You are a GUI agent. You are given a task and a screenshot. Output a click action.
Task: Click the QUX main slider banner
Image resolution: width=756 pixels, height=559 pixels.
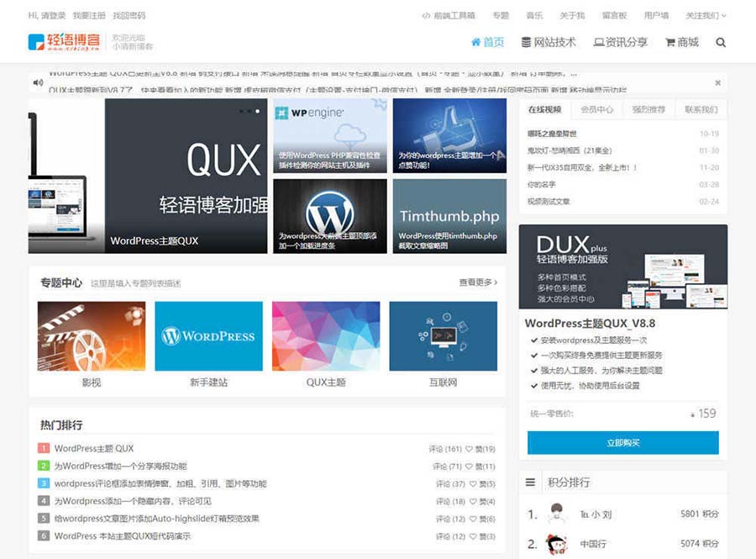pyautogui.click(x=148, y=176)
